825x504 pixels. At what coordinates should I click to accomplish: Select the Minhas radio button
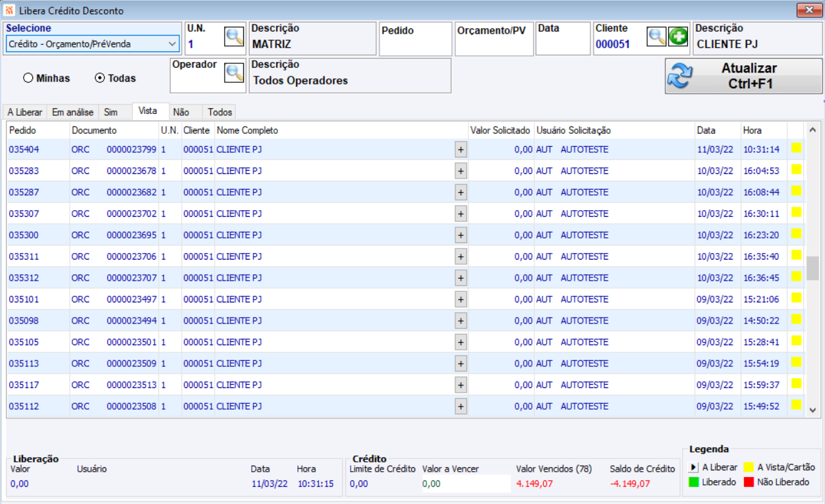coord(28,78)
